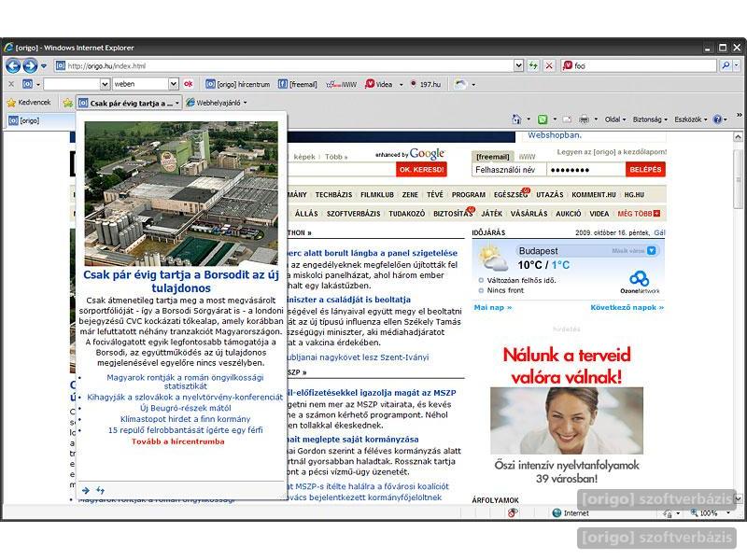The height and width of the screenshot is (560, 747).
Task: Click Tovább a hírcentrumba link
Action: (178, 441)
